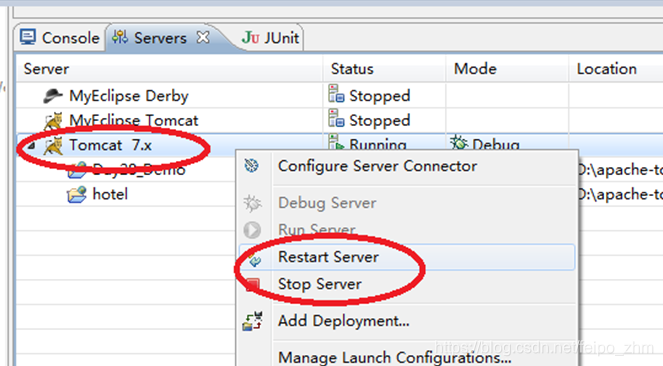Click the Day28_Demo location path
Screen dimensions: 663x366
tap(619, 170)
